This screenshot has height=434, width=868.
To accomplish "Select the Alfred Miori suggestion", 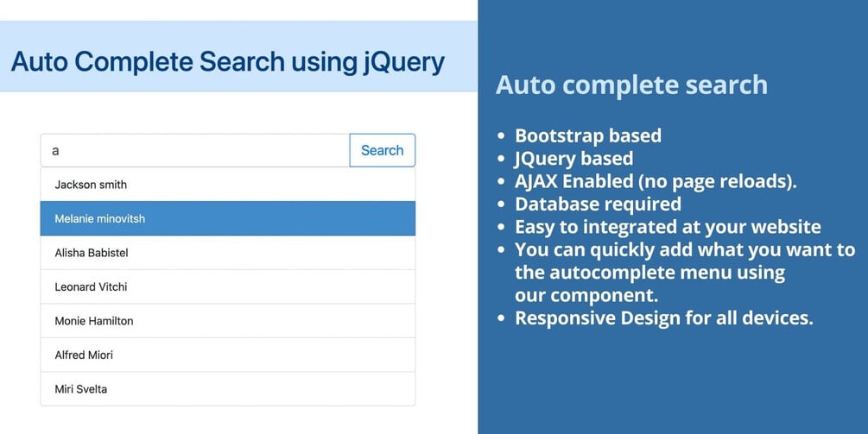I will (x=227, y=355).
